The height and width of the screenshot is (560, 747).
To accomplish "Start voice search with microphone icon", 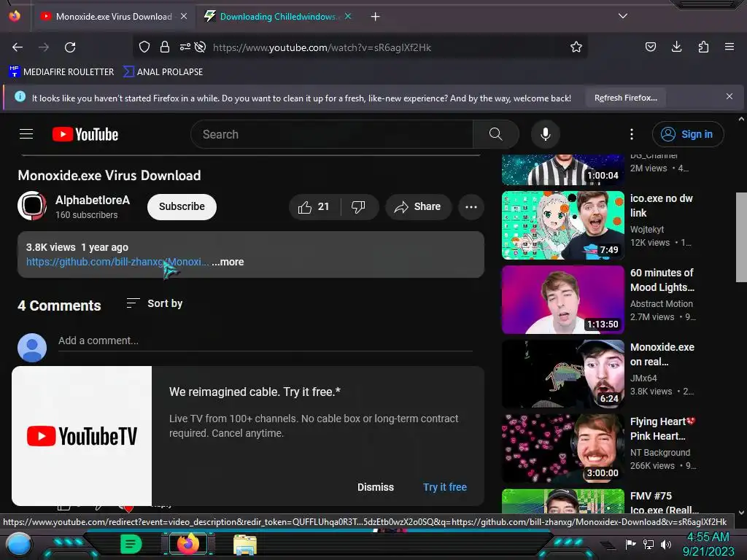I will [546, 134].
